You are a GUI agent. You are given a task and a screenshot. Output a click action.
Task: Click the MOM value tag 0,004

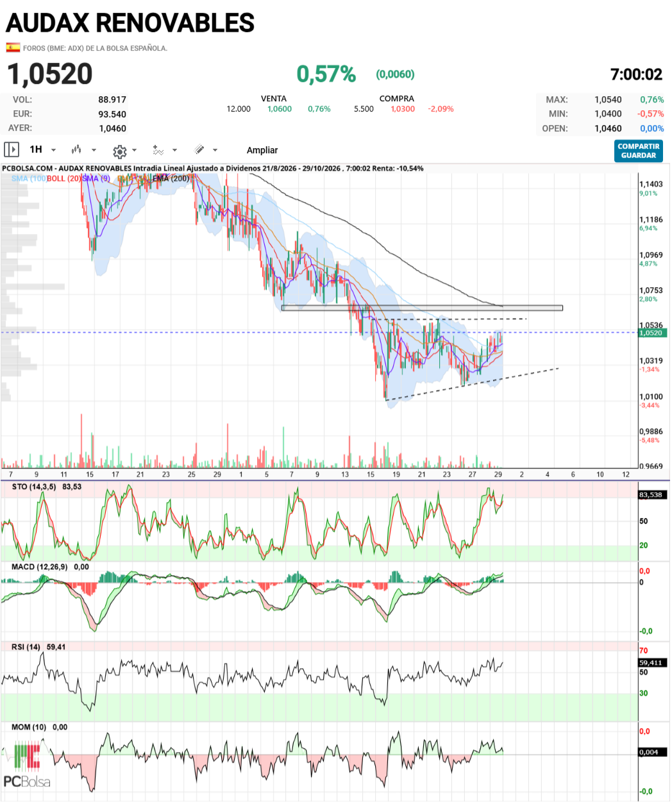coord(653,752)
